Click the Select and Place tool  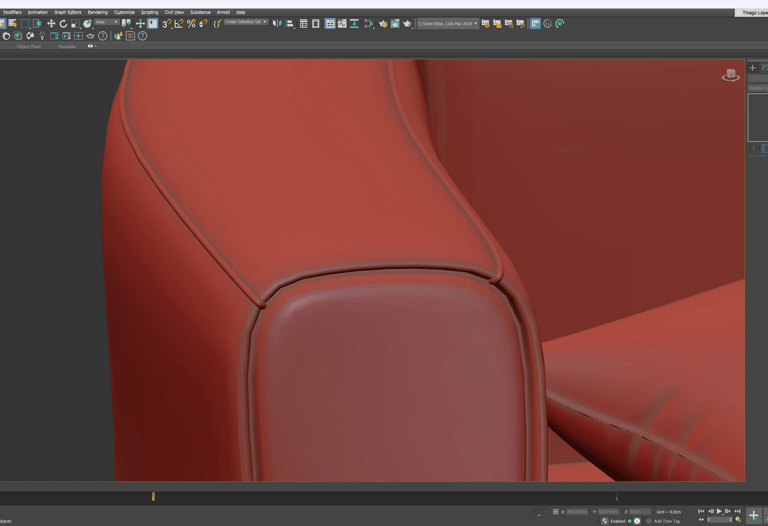(x=88, y=24)
